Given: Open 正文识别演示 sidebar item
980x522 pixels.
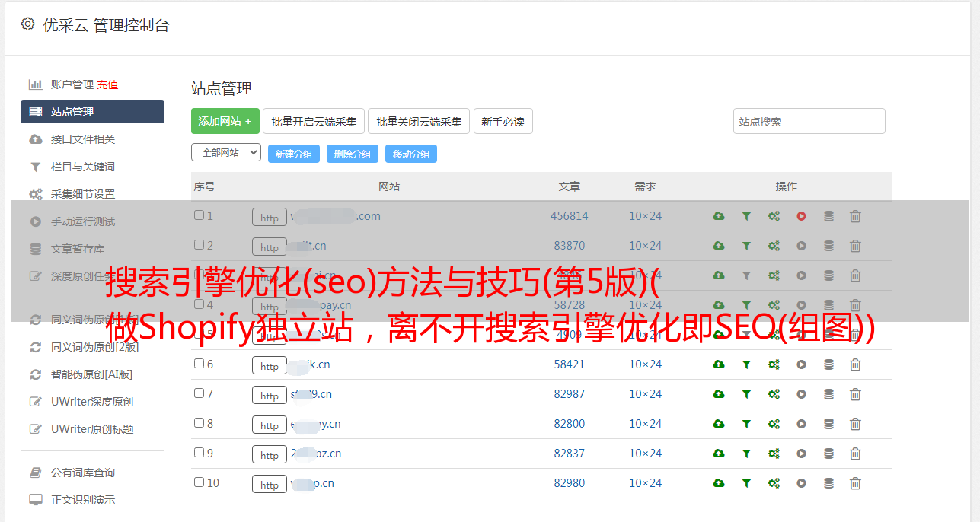Looking at the screenshot, I should click(83, 501).
